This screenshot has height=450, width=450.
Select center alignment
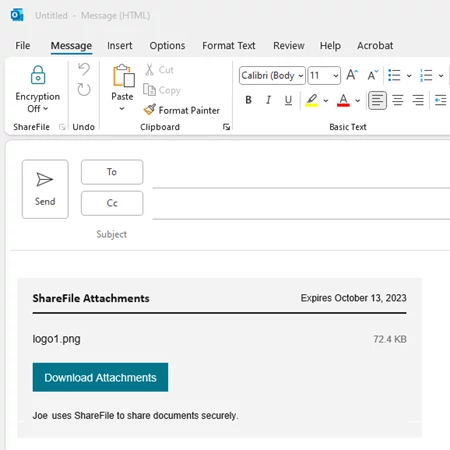[x=398, y=100]
